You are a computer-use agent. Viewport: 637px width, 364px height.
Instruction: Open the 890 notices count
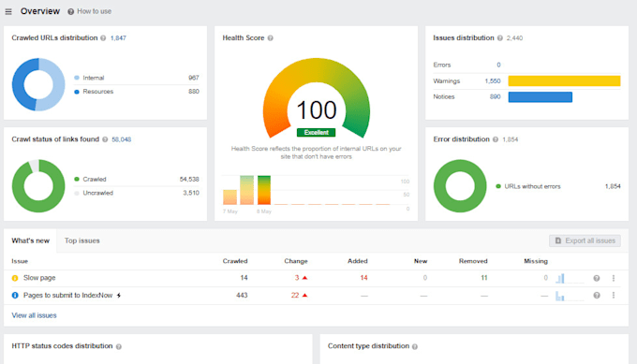496,97
